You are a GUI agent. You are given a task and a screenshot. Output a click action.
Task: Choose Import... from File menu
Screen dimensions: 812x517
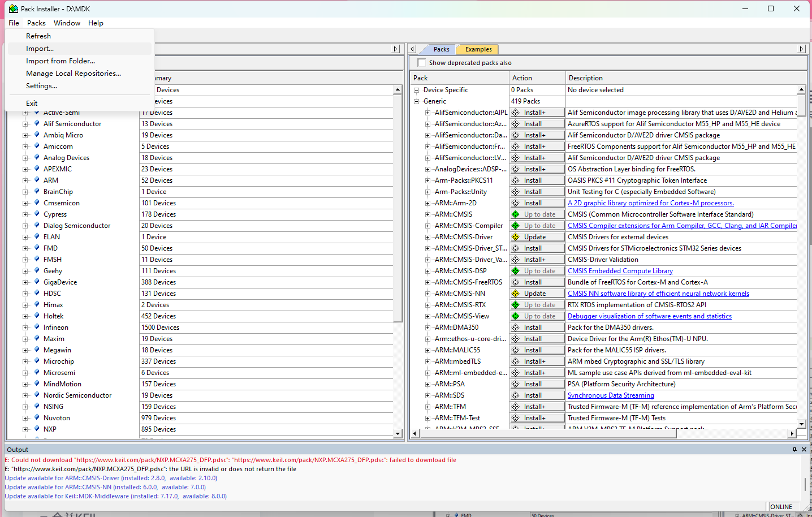80,49
